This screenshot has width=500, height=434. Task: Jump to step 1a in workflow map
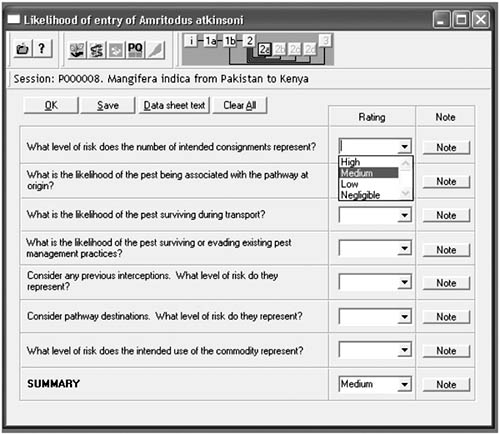click(210, 41)
